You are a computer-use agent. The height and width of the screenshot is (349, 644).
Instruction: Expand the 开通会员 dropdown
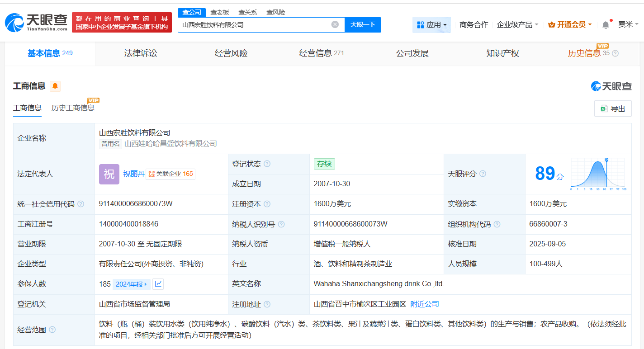(x=570, y=24)
